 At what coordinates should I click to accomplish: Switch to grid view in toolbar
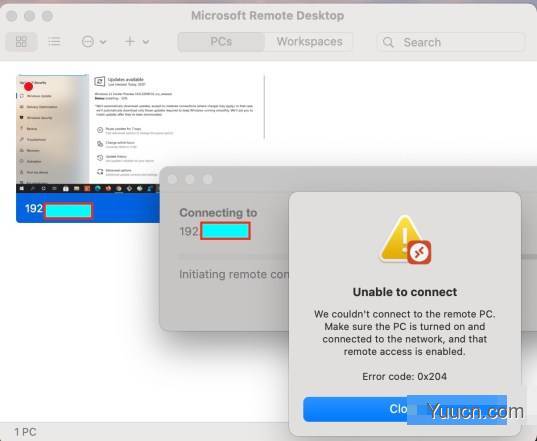(x=21, y=42)
